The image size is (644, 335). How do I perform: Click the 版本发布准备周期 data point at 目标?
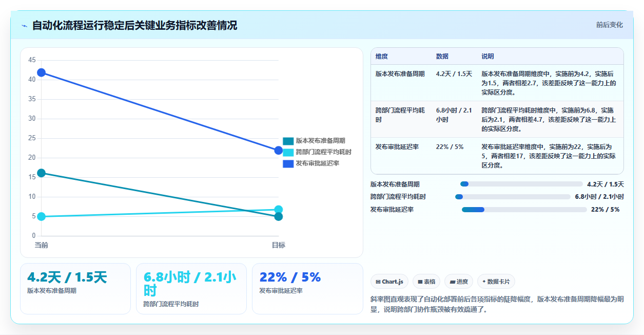(279, 217)
